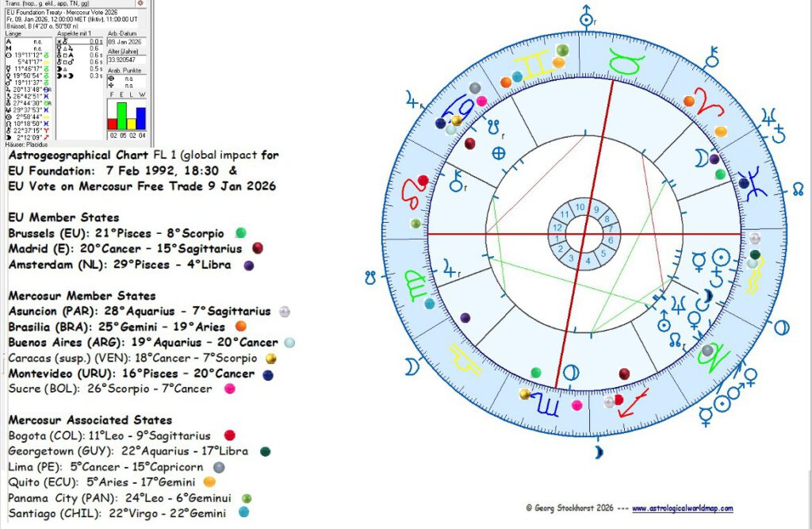
Task: Click house number 10 in the inner circle
Action: 579,205
